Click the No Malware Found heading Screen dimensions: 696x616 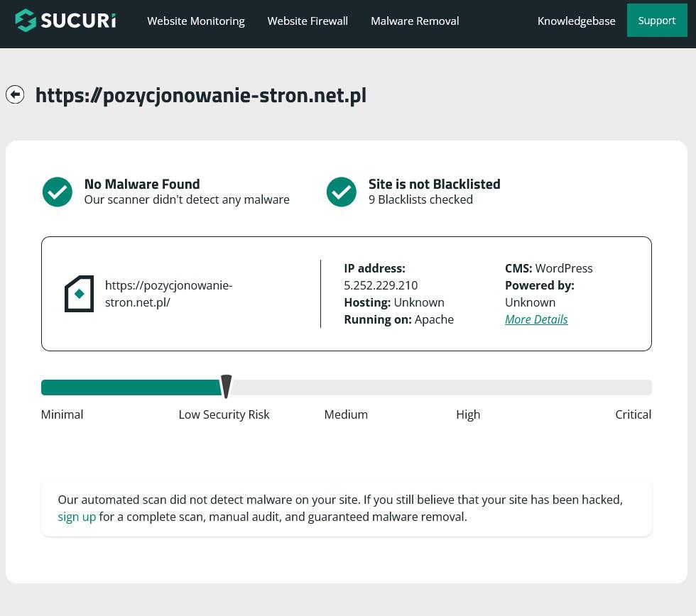(x=142, y=184)
